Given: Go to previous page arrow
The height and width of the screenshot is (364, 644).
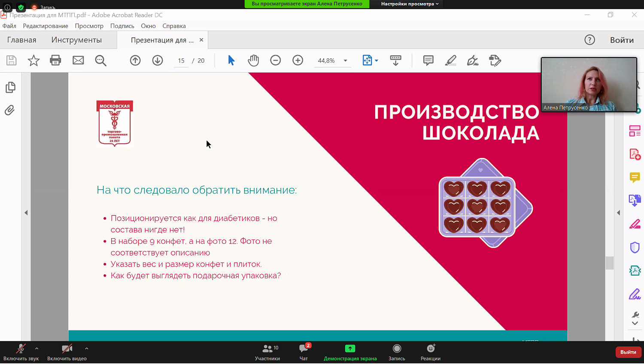Looking at the screenshot, I should pos(135,61).
